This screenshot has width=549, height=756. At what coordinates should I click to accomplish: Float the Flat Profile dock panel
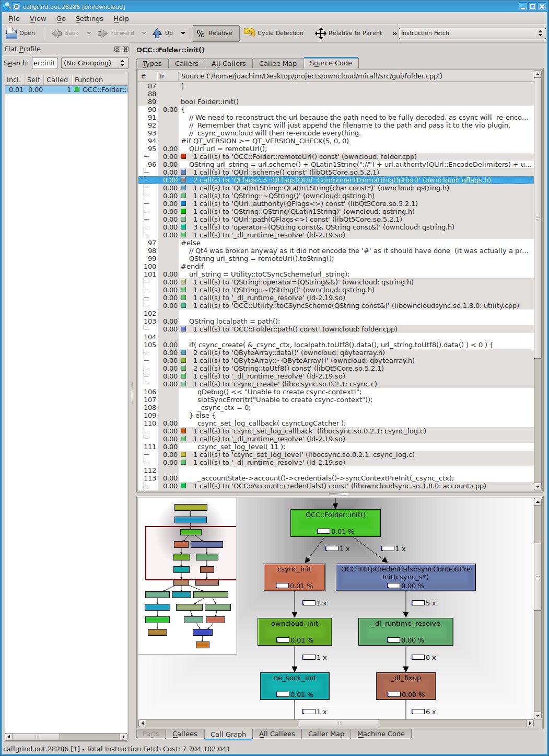[x=117, y=49]
